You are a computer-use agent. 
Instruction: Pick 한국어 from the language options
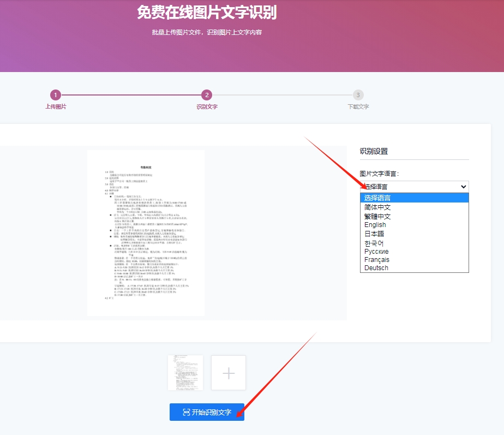pyautogui.click(x=414, y=243)
